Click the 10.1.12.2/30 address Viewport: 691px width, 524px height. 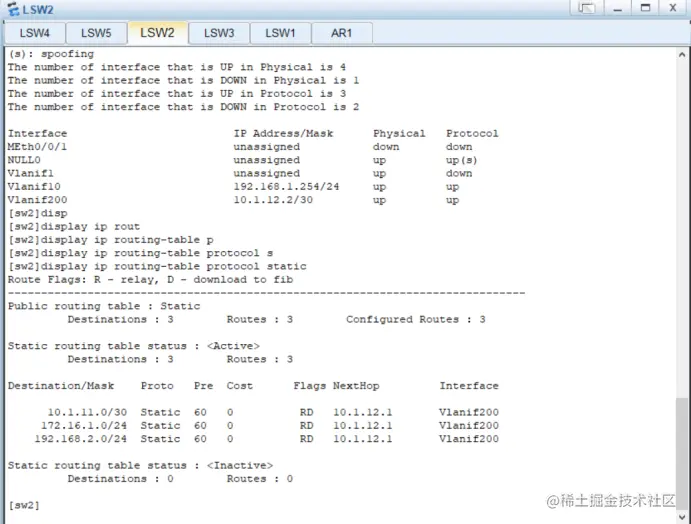click(273, 200)
